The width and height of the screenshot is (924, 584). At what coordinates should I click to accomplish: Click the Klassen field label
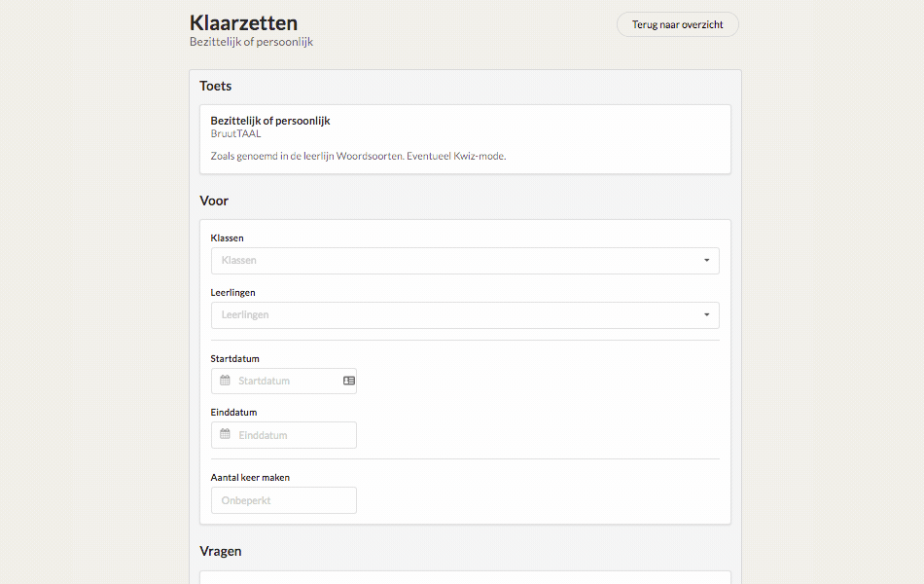pos(227,237)
